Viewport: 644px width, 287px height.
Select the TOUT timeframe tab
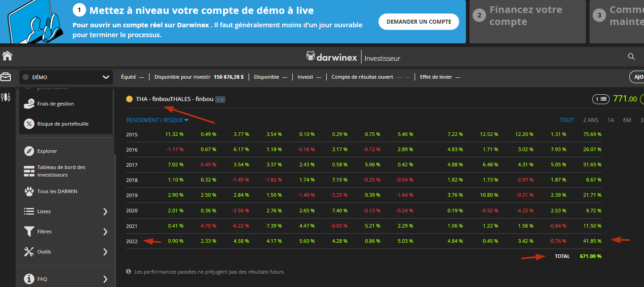(x=567, y=120)
